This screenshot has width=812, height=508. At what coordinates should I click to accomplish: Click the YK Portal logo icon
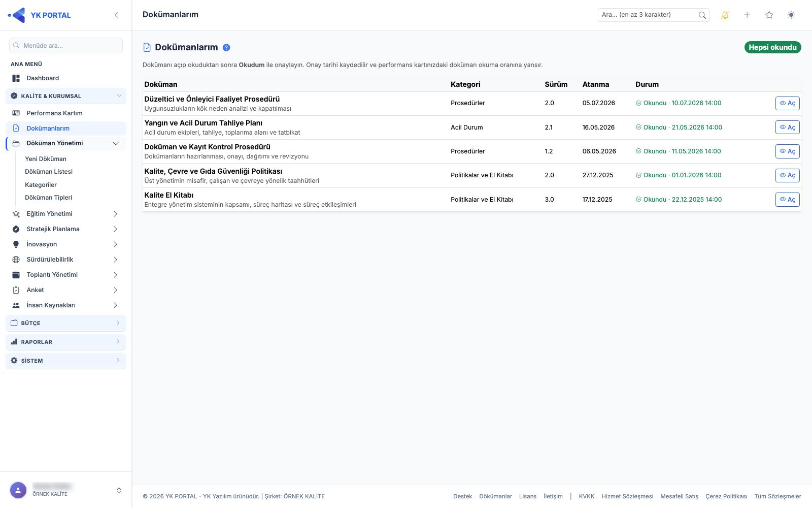17,15
